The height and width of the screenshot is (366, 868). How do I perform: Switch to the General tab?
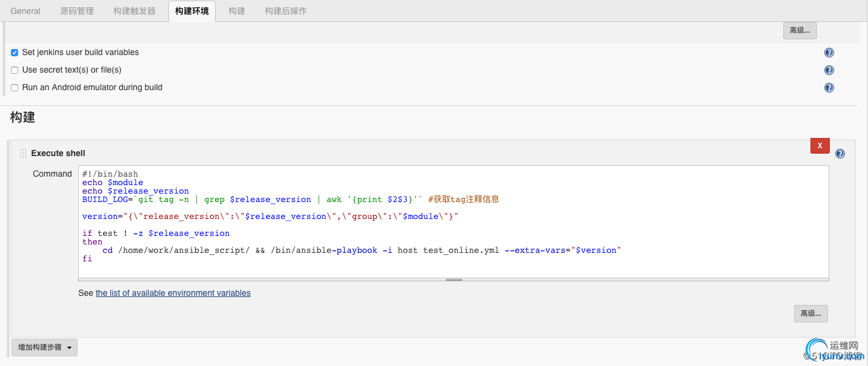25,11
